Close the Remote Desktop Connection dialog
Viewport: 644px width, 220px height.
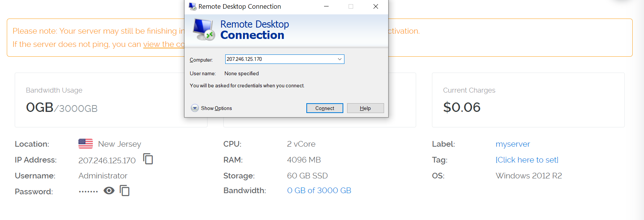pos(376,6)
